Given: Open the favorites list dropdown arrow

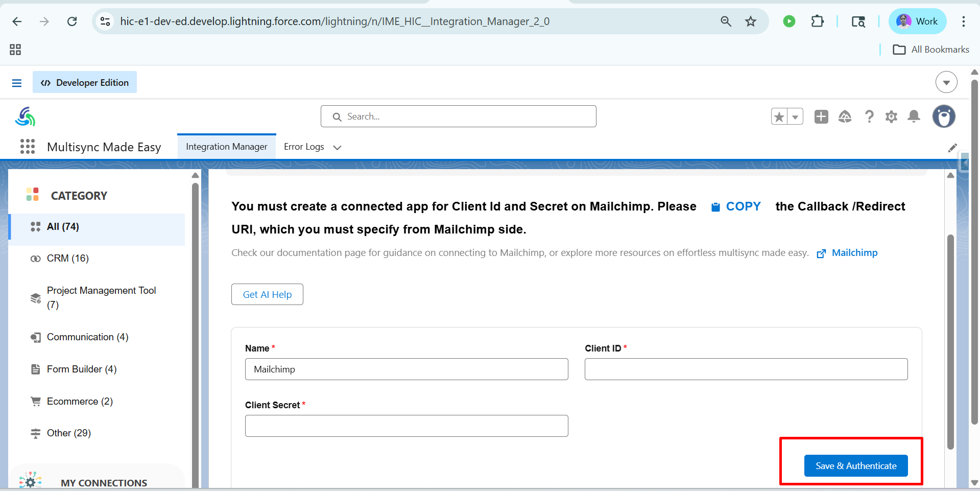Looking at the screenshot, I should point(795,117).
